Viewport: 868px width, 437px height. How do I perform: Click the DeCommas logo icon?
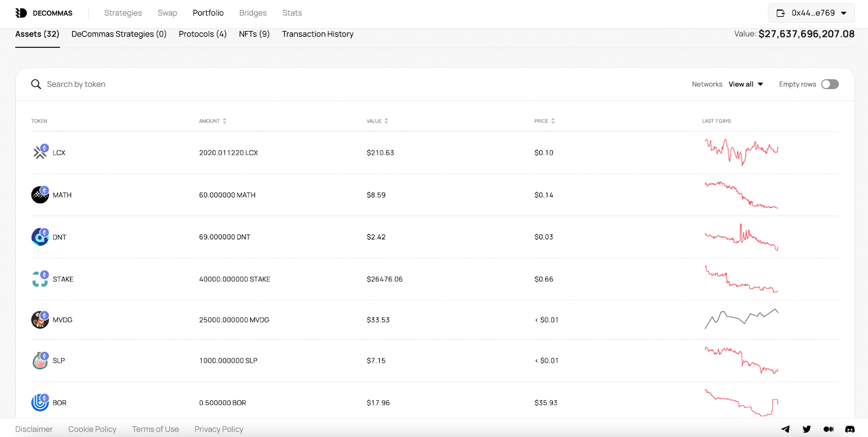(x=21, y=13)
